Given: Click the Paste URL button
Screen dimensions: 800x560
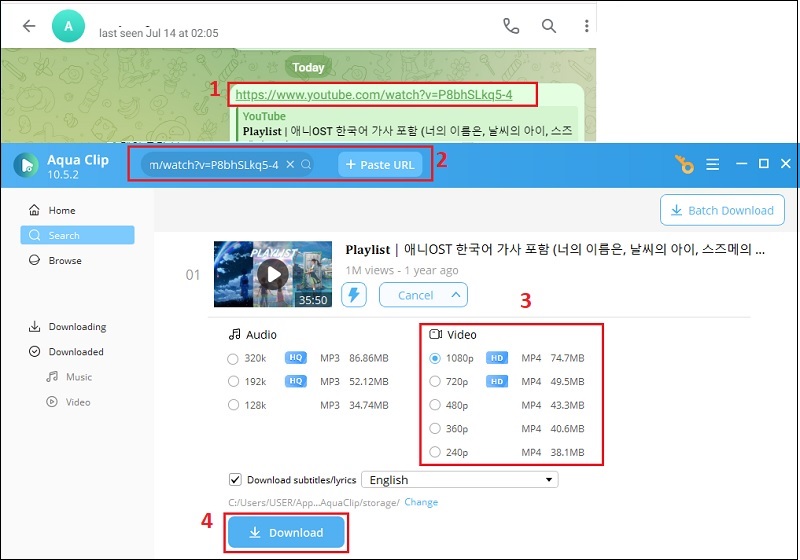Looking at the screenshot, I should tap(380, 165).
